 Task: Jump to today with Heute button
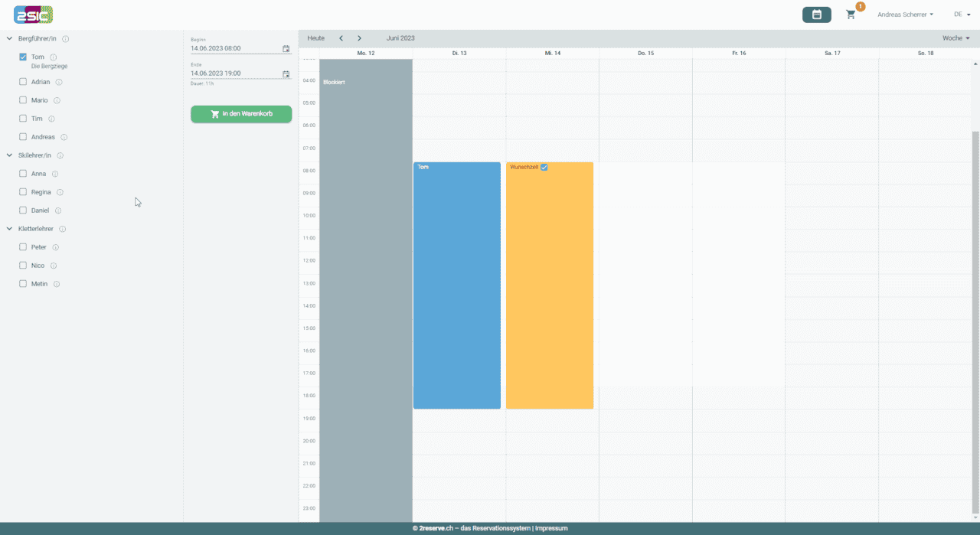pos(315,38)
